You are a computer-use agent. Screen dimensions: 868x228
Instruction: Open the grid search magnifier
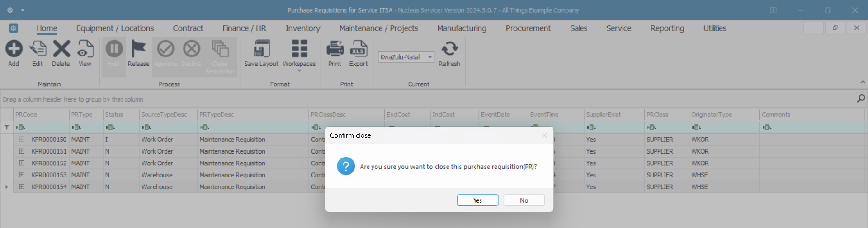[861, 98]
